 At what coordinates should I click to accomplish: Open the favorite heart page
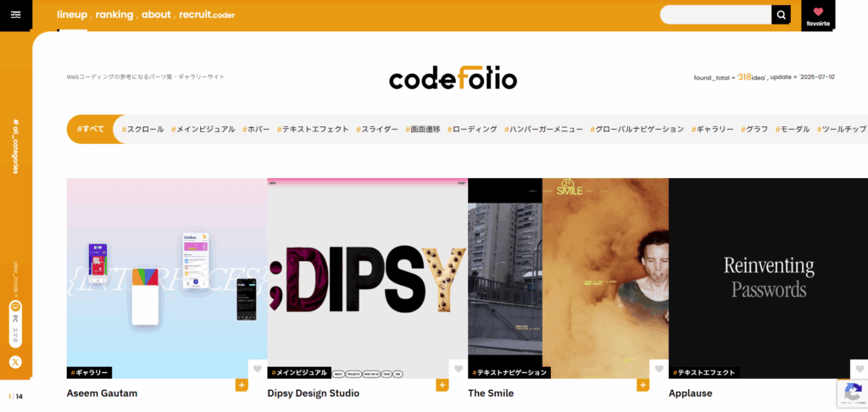[x=818, y=15]
